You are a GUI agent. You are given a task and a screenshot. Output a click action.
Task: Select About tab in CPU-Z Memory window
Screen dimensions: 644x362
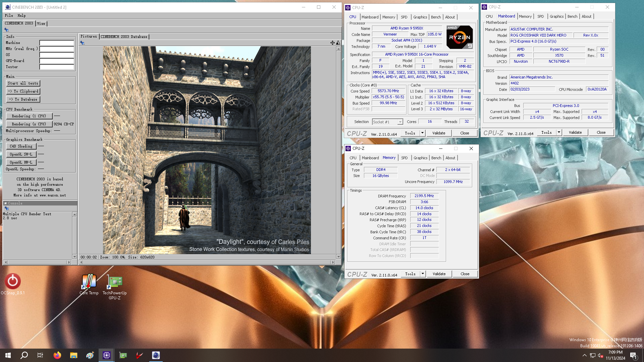450,158
